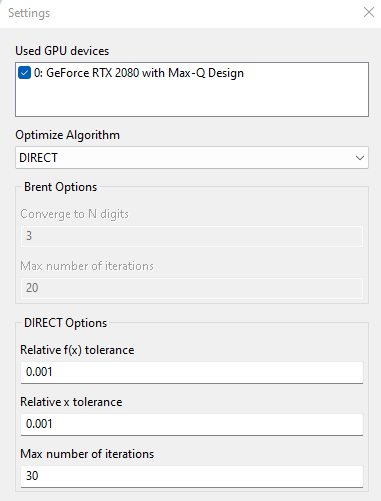381x501 pixels.
Task: Close the Settings dialog
Action: point(369,12)
